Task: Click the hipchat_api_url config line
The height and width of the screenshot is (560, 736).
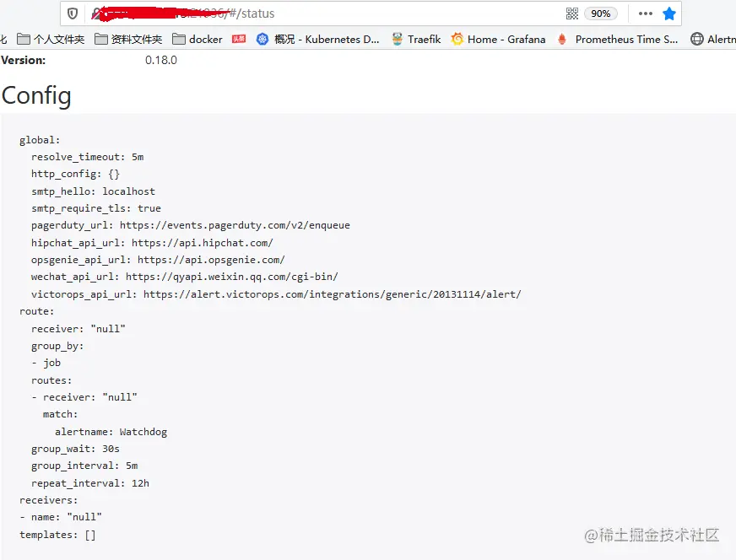Action: click(152, 243)
